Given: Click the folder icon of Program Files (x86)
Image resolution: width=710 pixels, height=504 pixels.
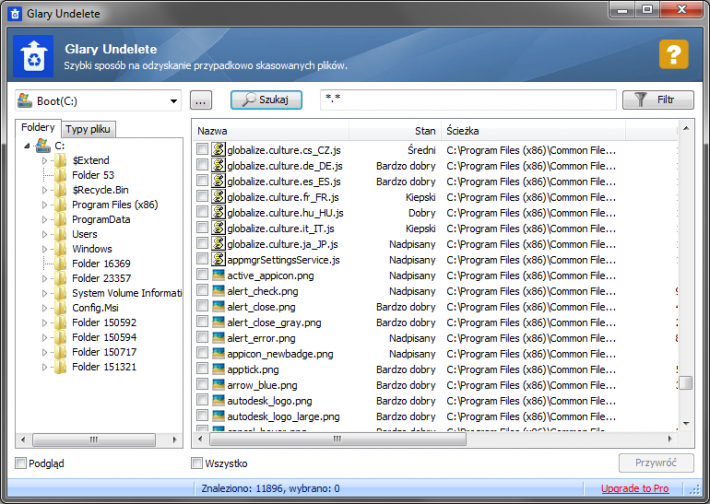Looking at the screenshot, I should (60, 205).
